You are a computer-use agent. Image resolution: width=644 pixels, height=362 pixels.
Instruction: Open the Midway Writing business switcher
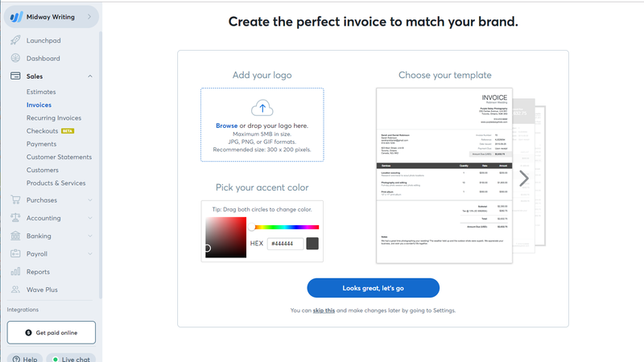click(x=52, y=17)
